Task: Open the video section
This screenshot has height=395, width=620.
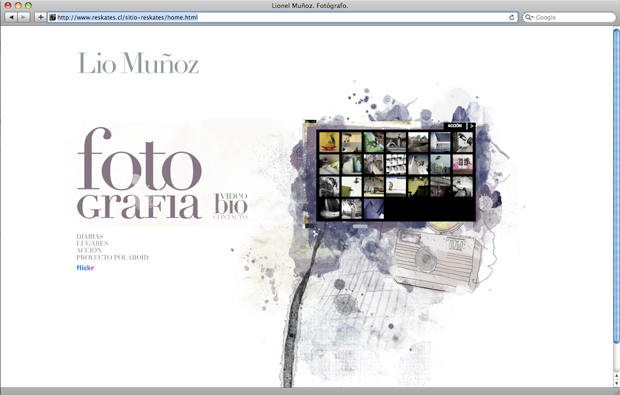Action: click(x=233, y=196)
